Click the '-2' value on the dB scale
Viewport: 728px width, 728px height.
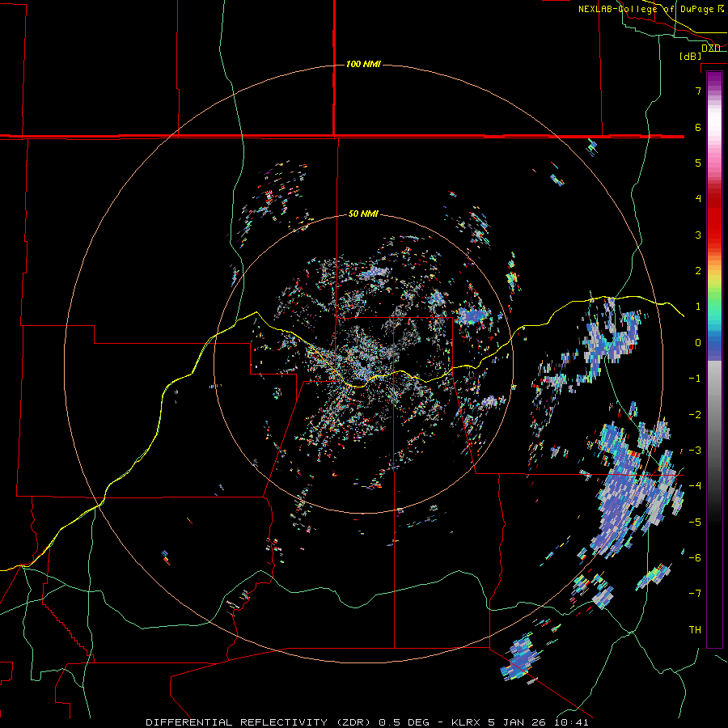pos(695,414)
